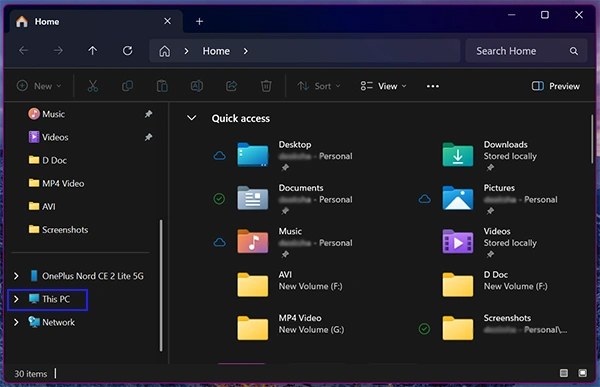
Task: Refresh the current folder view
Action: pyautogui.click(x=127, y=51)
